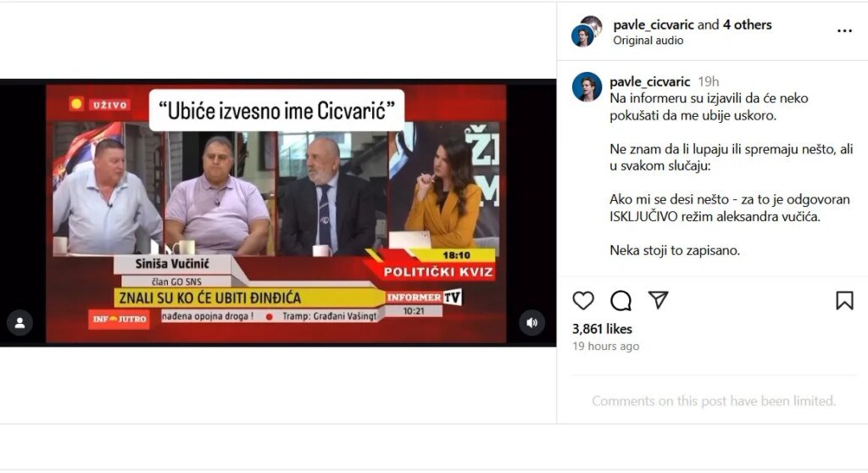Toggle video sound with the speaker icon
This screenshot has height=473, width=868.
coord(532,323)
